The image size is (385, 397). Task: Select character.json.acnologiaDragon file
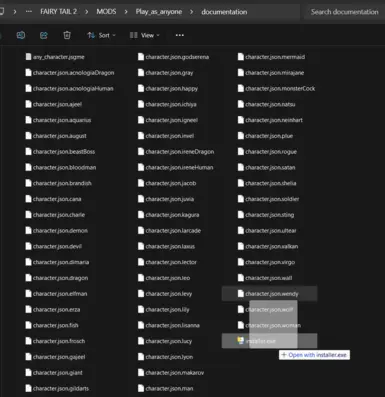[x=70, y=73]
